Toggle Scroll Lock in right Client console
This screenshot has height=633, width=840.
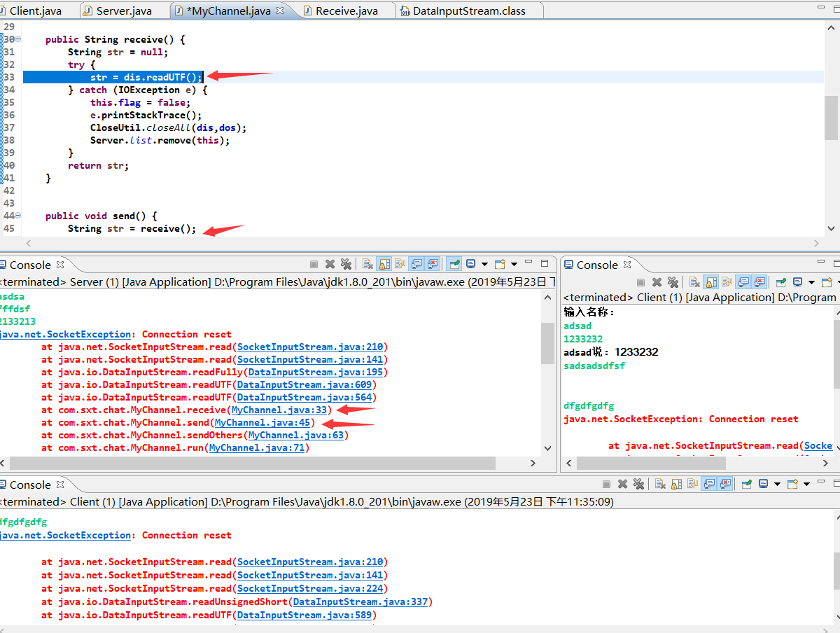click(711, 282)
